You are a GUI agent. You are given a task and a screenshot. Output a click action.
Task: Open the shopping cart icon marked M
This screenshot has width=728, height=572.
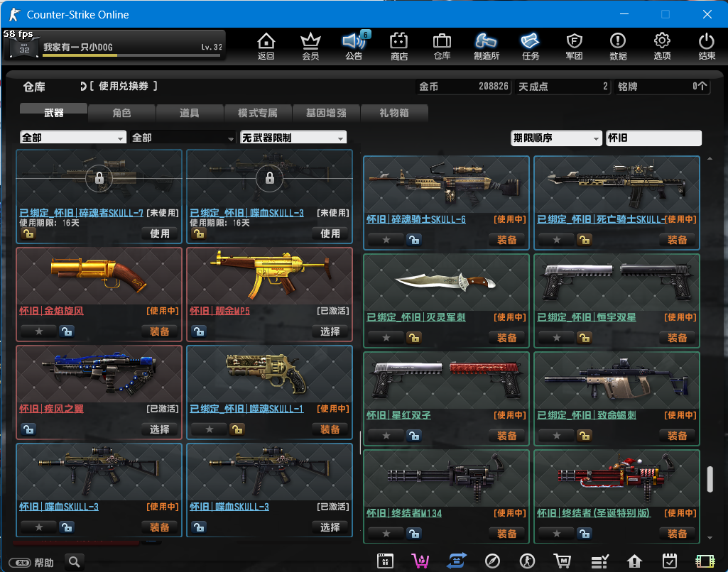tap(563, 561)
